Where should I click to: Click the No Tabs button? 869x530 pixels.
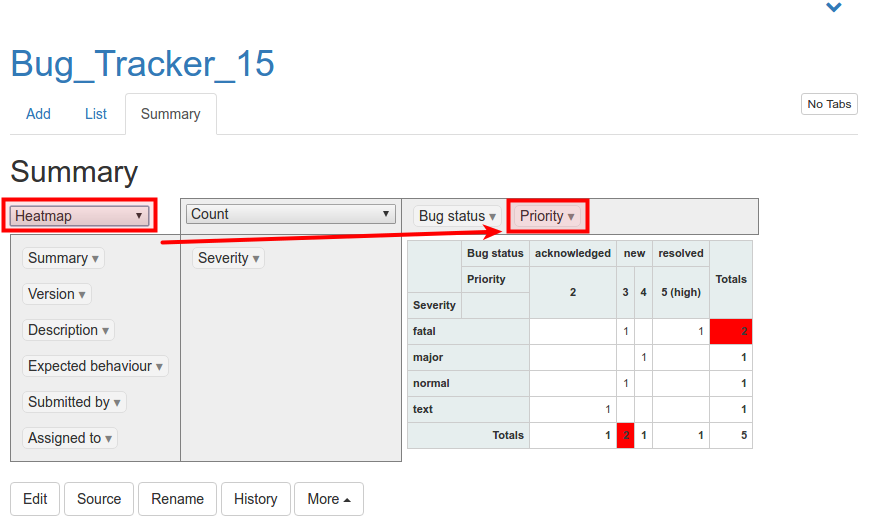coord(829,104)
